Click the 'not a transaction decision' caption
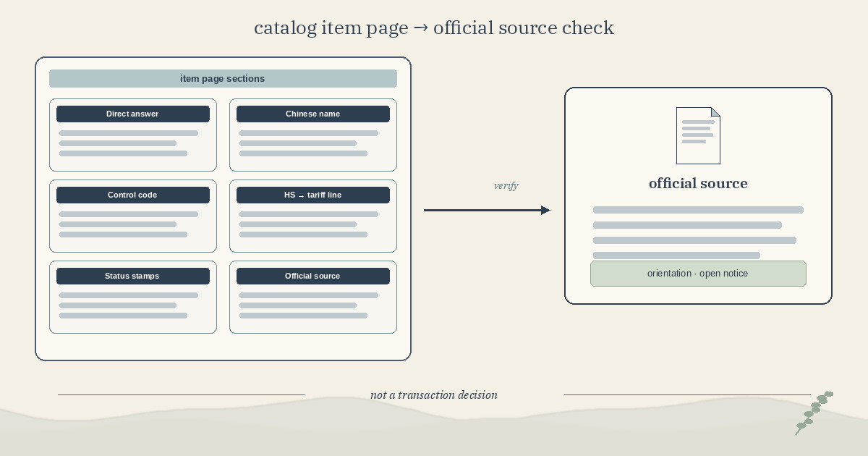 434,395
